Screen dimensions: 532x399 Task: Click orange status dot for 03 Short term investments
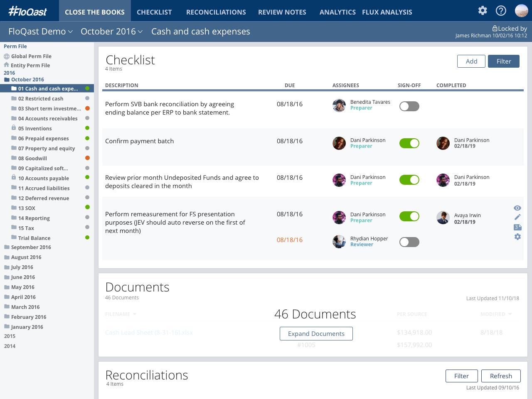[x=87, y=108]
